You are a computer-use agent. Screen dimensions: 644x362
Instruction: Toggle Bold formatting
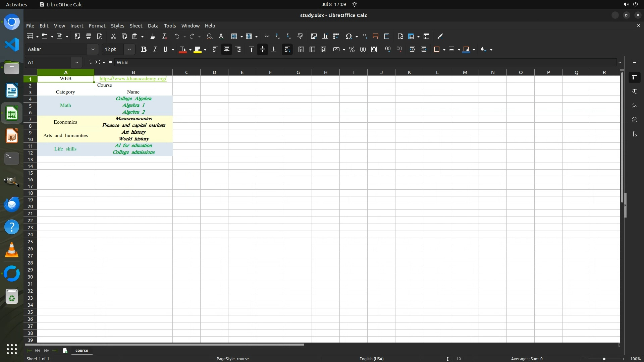[x=144, y=50]
